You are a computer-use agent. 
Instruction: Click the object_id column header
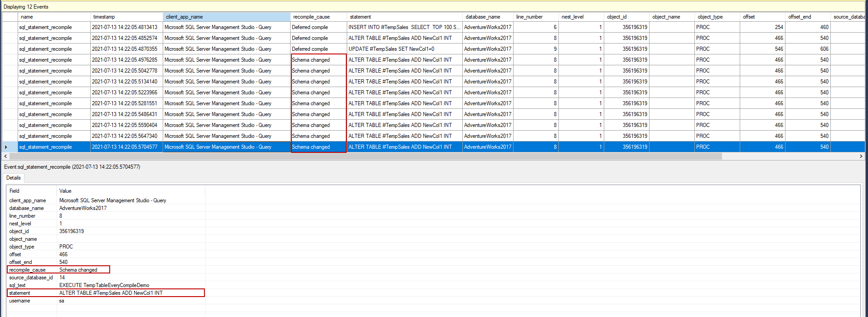(x=626, y=17)
